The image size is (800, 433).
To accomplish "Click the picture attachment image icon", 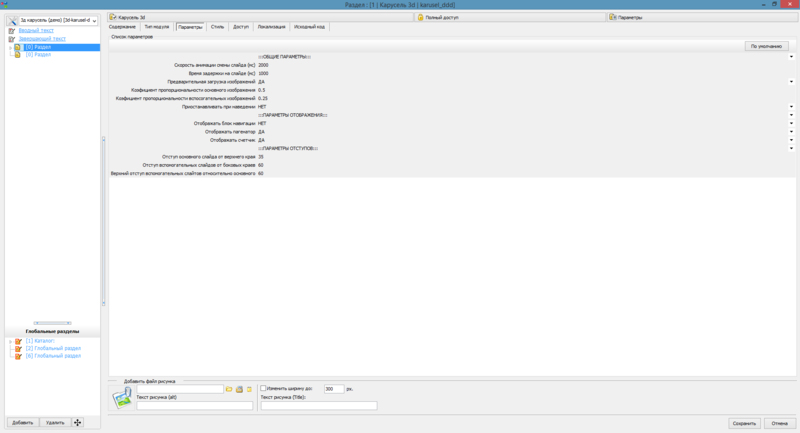I will (122, 398).
